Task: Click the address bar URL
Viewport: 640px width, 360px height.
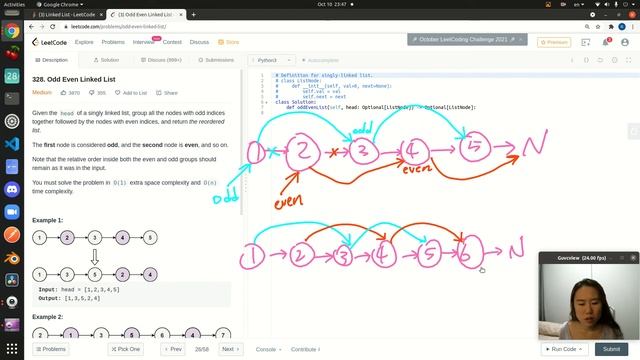Action: pyautogui.click(x=118, y=27)
